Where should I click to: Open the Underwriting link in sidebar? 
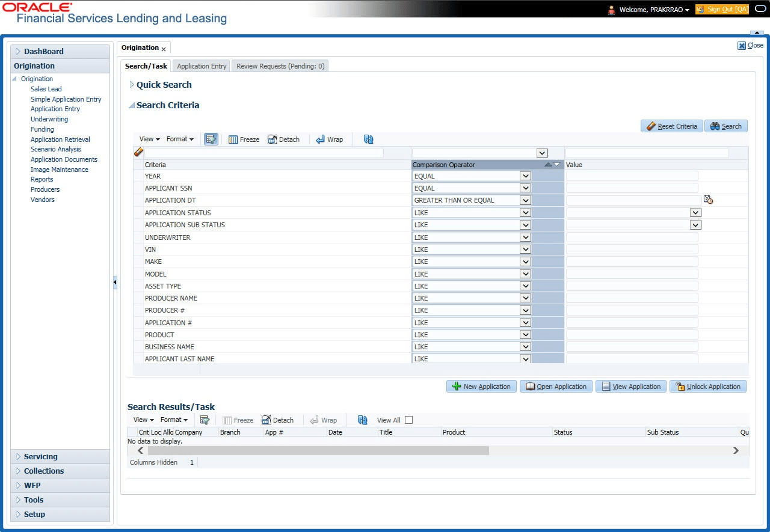tap(49, 119)
